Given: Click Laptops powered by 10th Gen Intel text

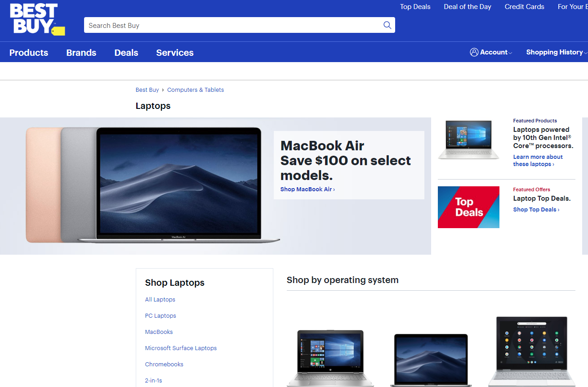Looking at the screenshot, I should 543,138.
